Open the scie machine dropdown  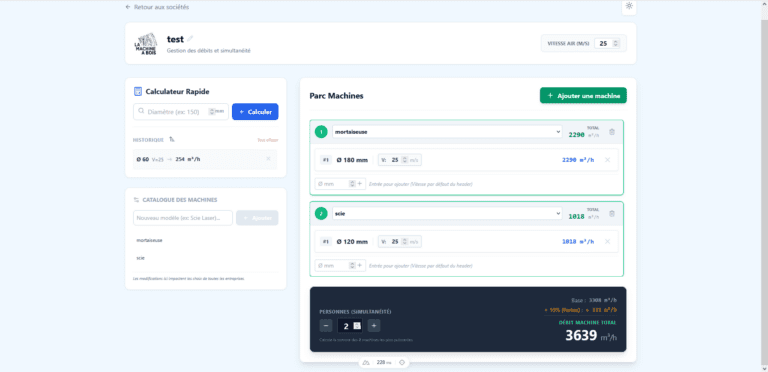tap(447, 213)
